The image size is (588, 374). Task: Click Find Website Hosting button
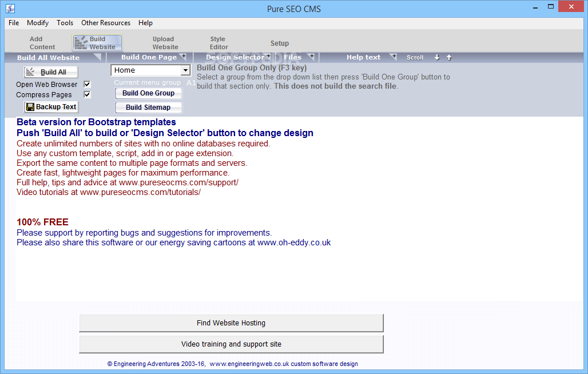coord(231,323)
